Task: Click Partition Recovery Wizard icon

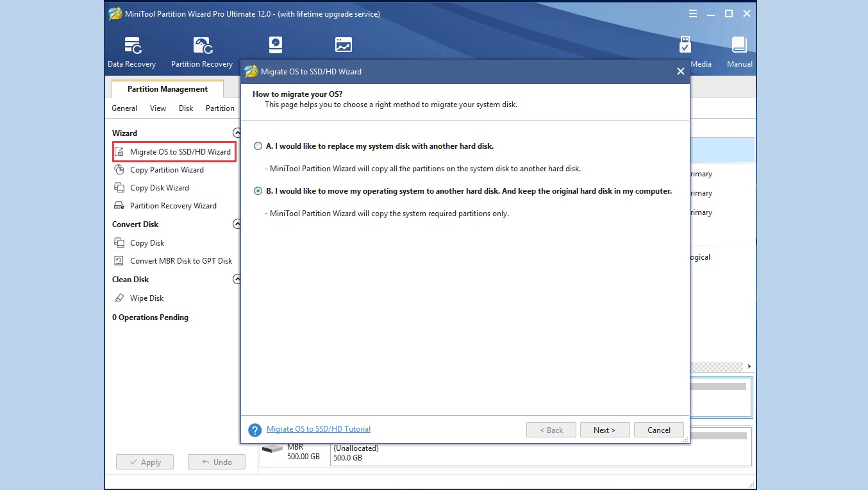Action: point(119,206)
